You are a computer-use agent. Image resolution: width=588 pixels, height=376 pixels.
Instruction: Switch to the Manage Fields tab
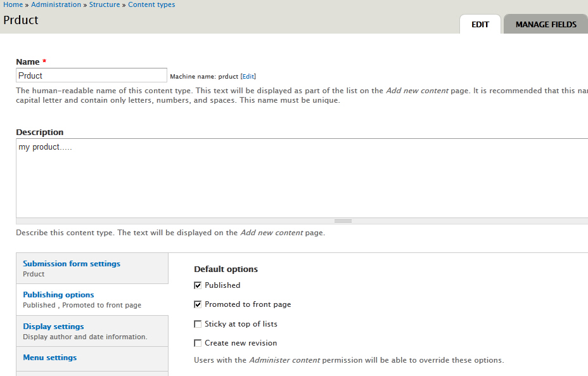point(546,25)
